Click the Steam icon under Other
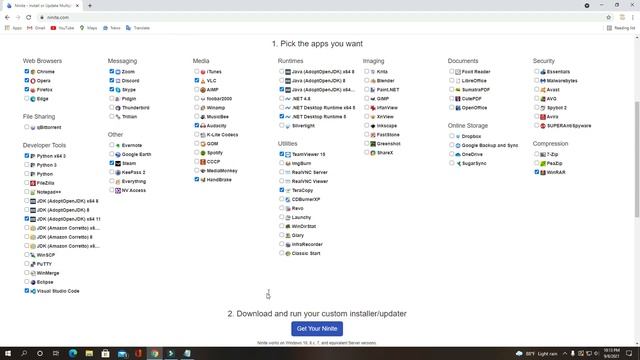 pyautogui.click(x=118, y=163)
